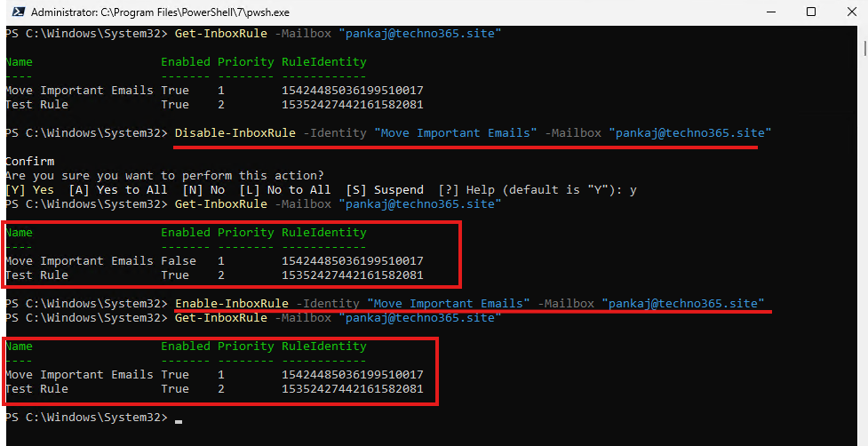The height and width of the screenshot is (446, 868).
Task: Click the Enable-InboxRule command text
Action: pyautogui.click(x=231, y=303)
